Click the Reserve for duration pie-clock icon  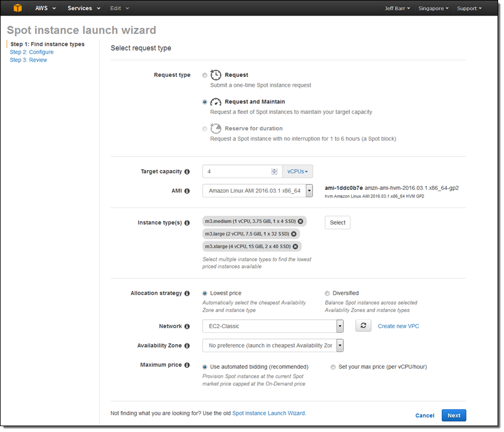tap(216, 128)
